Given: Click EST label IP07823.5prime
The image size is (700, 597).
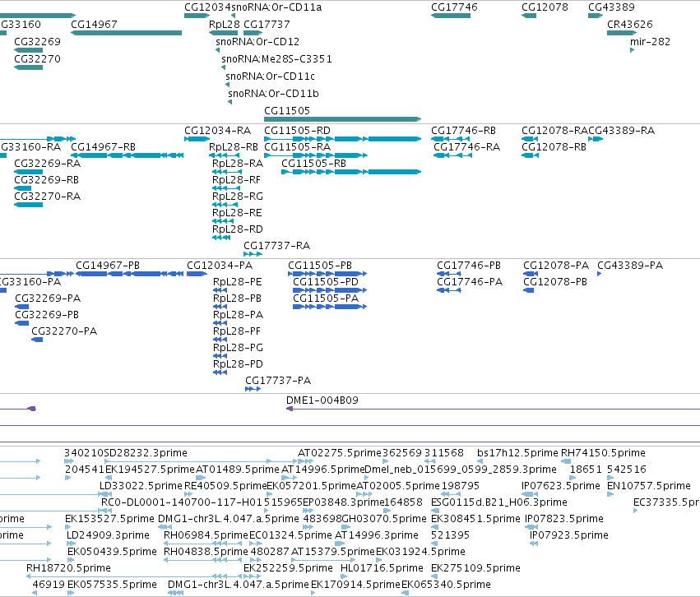Looking at the screenshot, I should [x=564, y=519].
